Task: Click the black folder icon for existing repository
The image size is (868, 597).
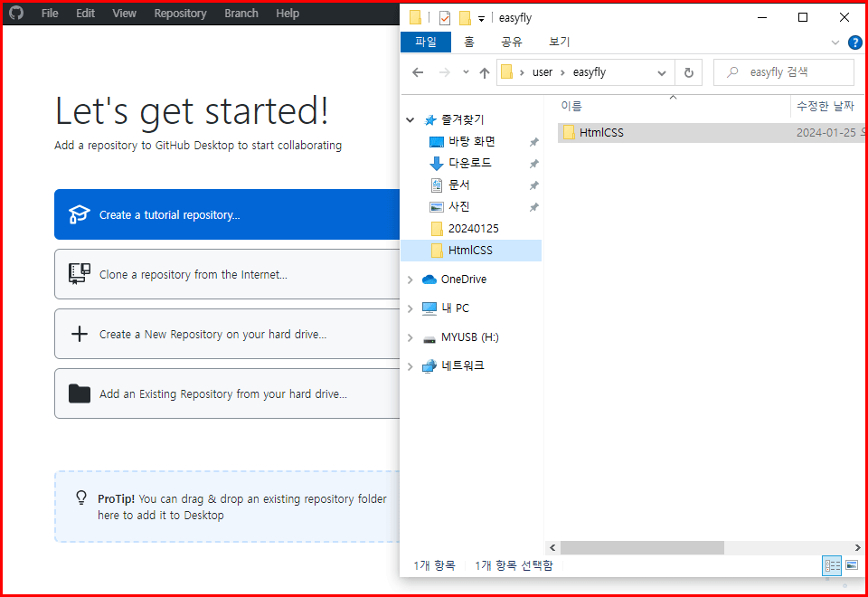Action: pos(80,393)
